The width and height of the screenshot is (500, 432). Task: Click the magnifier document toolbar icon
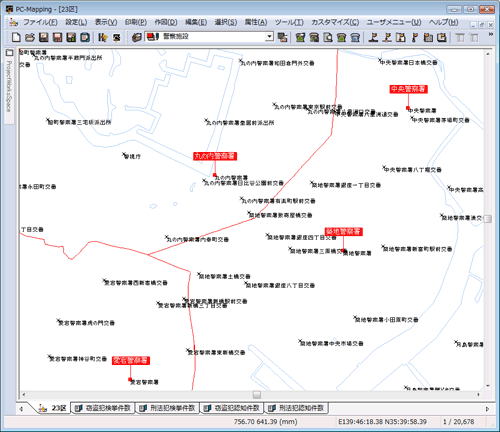coord(328,37)
